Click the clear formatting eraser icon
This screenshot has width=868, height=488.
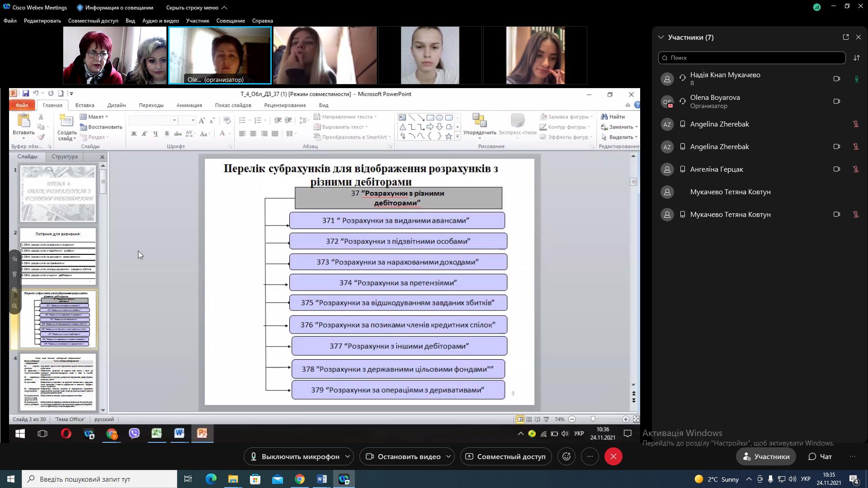tap(227, 120)
